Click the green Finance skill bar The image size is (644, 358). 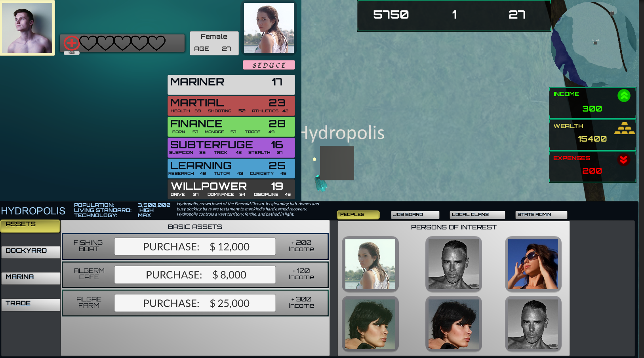point(231,127)
